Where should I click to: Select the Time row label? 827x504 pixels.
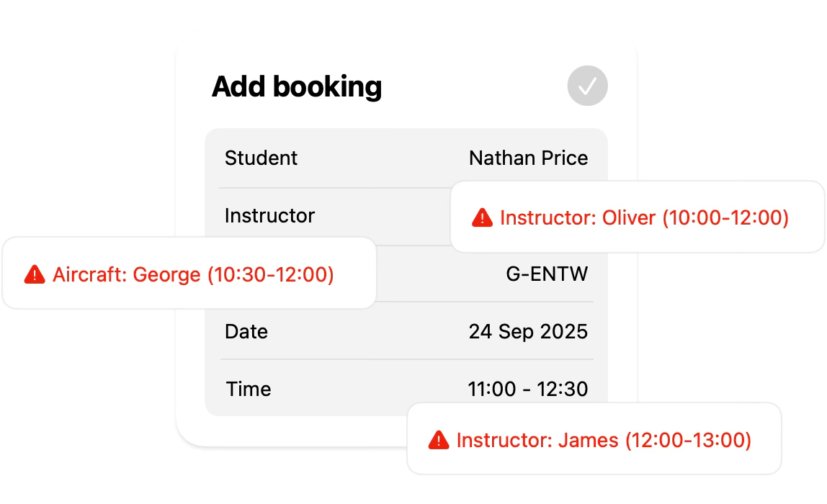249,390
